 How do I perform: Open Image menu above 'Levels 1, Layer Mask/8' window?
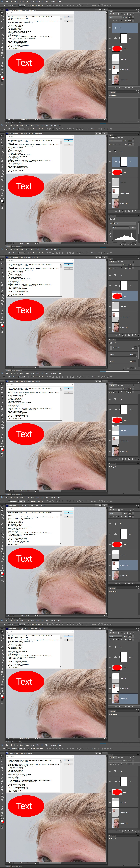pyautogui.click(x=16, y=125)
